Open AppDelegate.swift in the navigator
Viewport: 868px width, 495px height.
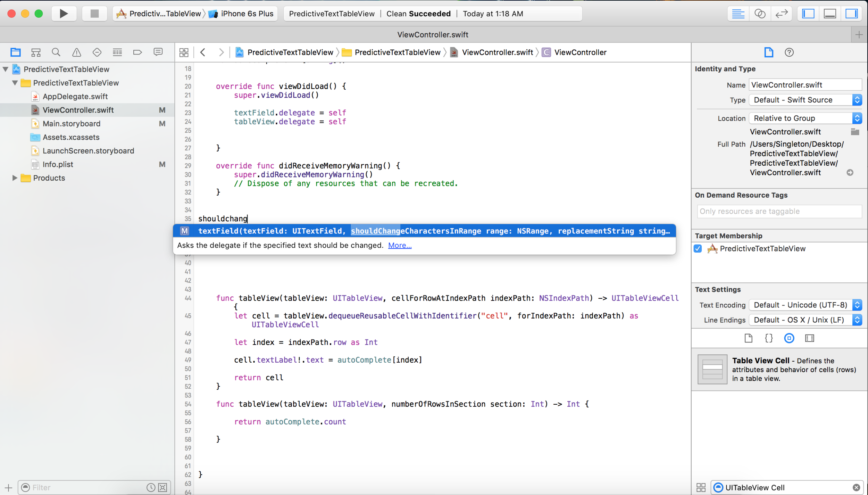click(x=75, y=96)
